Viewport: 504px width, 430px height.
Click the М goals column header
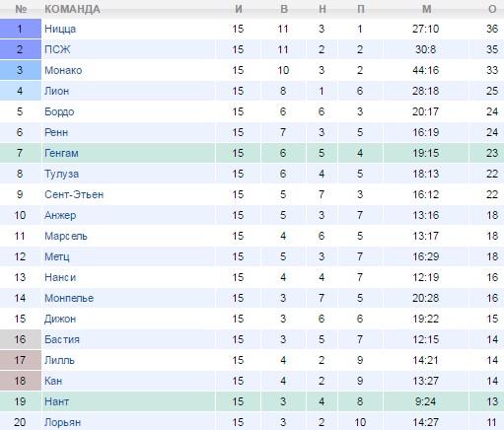tap(426, 9)
